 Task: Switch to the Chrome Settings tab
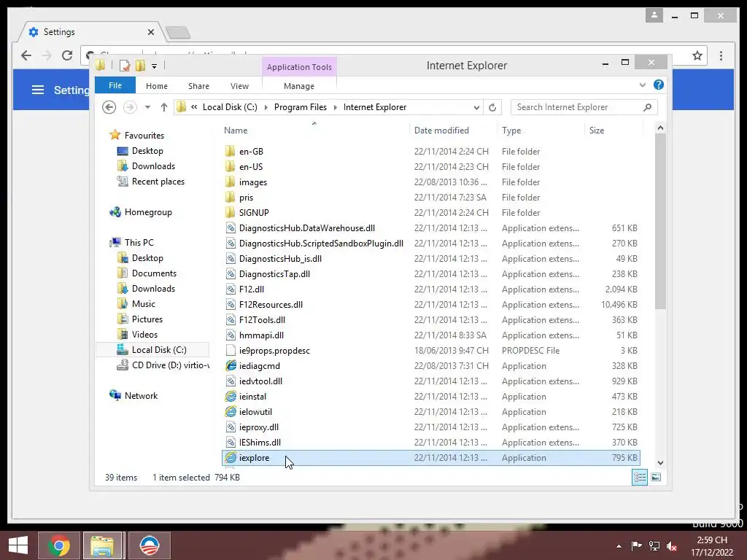90,32
